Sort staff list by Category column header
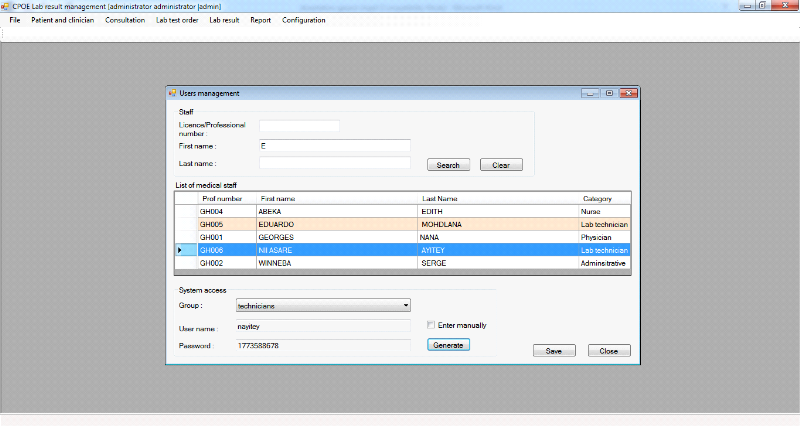The image size is (800, 426). [x=597, y=198]
